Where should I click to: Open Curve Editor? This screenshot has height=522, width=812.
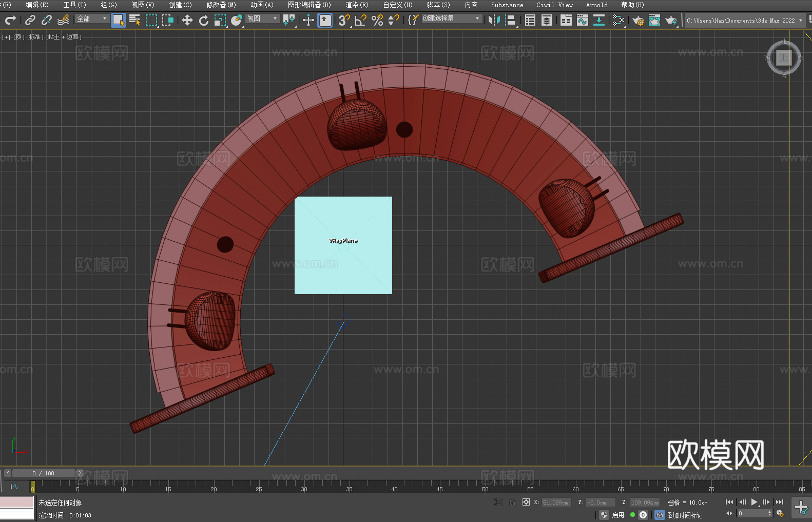click(583, 20)
